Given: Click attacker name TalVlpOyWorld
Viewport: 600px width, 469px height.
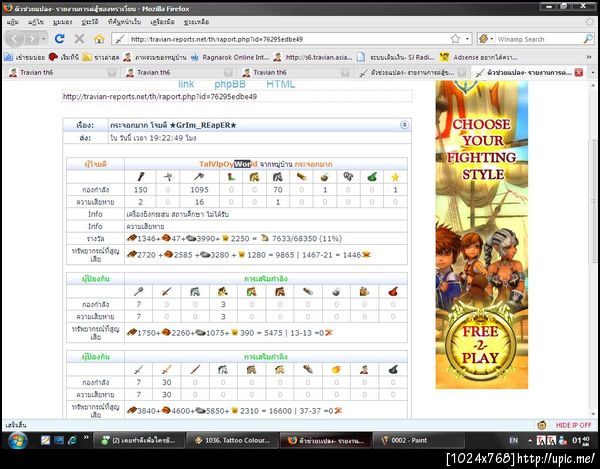Looking at the screenshot, I should [x=228, y=164].
